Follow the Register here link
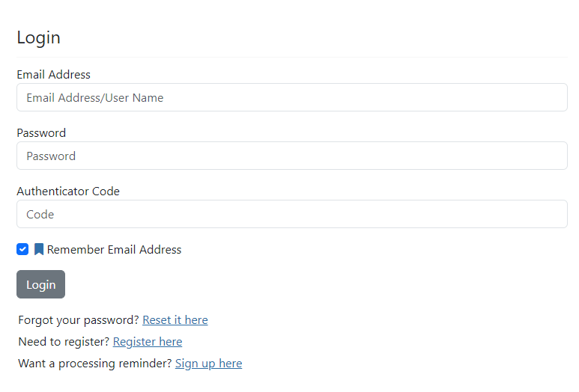The image size is (579, 392). (x=148, y=342)
